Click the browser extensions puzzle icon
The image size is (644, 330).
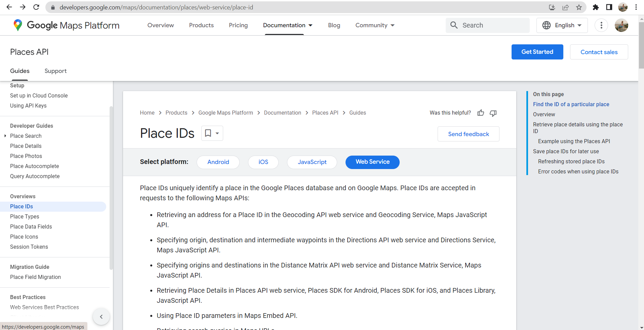click(596, 7)
